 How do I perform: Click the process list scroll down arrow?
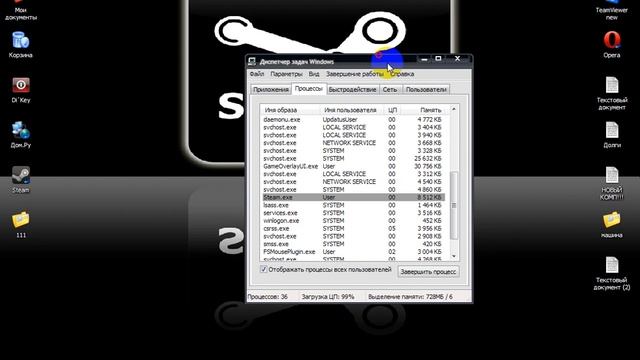click(453, 256)
